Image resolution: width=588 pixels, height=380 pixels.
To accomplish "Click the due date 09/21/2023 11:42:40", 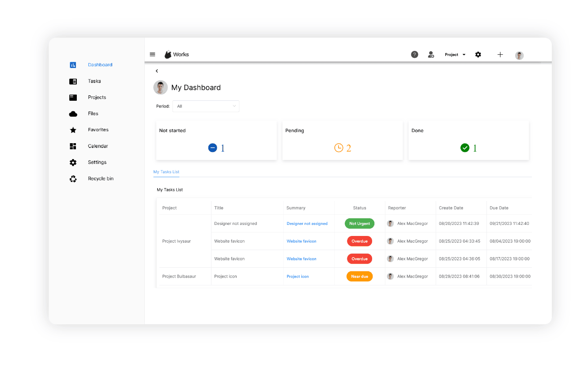I will [x=509, y=224].
